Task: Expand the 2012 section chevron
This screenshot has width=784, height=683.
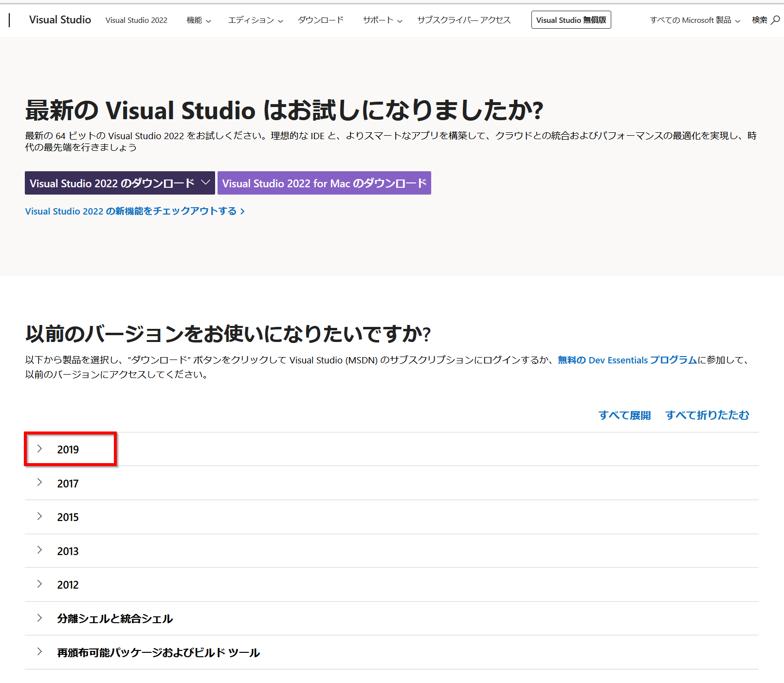Action: coord(40,584)
